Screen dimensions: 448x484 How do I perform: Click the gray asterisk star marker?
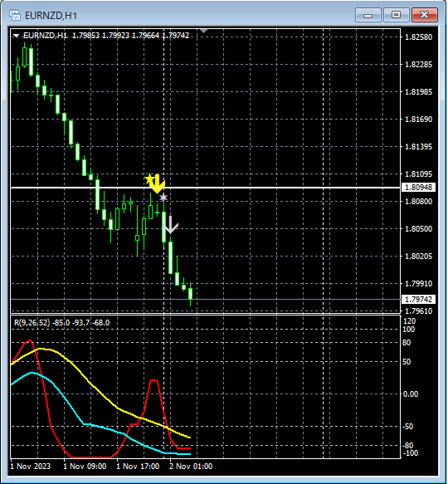tap(163, 198)
